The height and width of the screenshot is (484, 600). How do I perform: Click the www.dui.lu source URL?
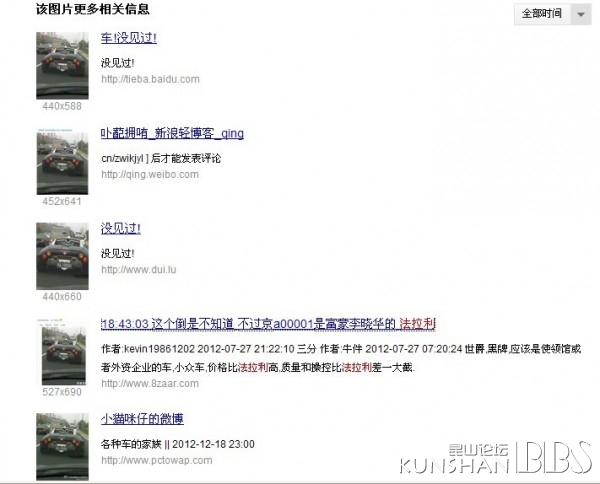point(139,270)
